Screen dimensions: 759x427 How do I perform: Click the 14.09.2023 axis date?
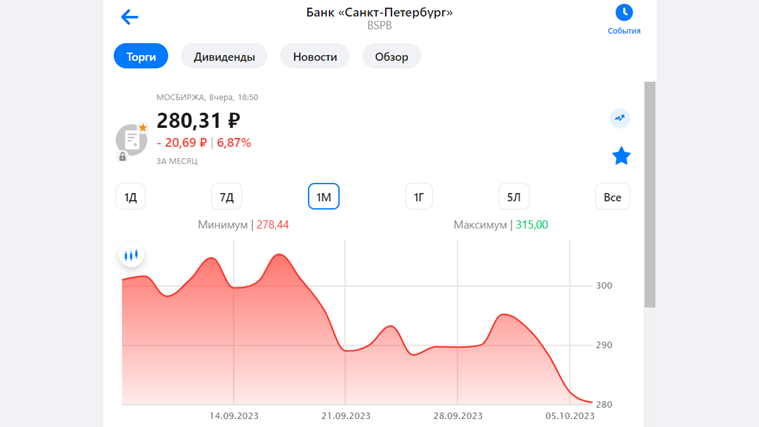[x=234, y=416]
